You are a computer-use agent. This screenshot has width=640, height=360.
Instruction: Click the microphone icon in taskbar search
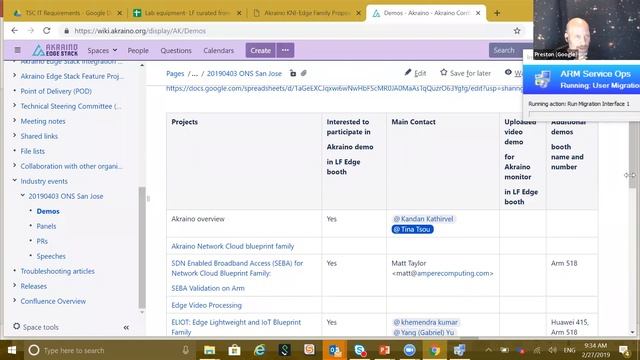185,350
